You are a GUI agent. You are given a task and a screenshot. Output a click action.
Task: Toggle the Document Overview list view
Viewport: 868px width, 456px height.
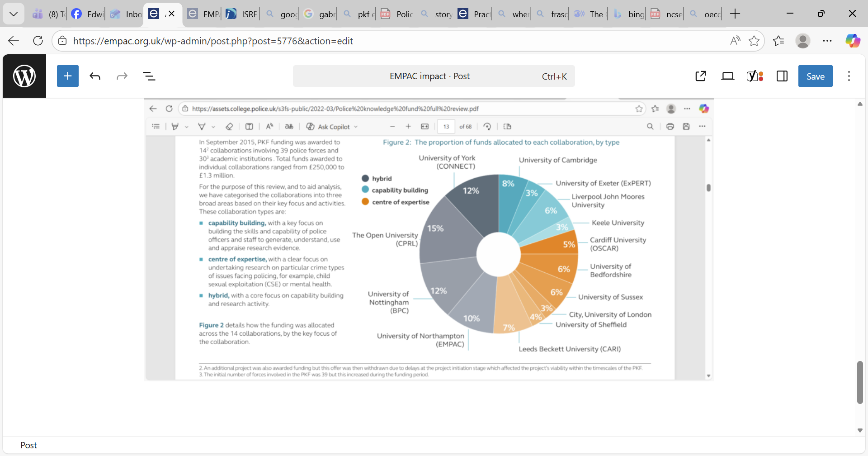pos(149,76)
